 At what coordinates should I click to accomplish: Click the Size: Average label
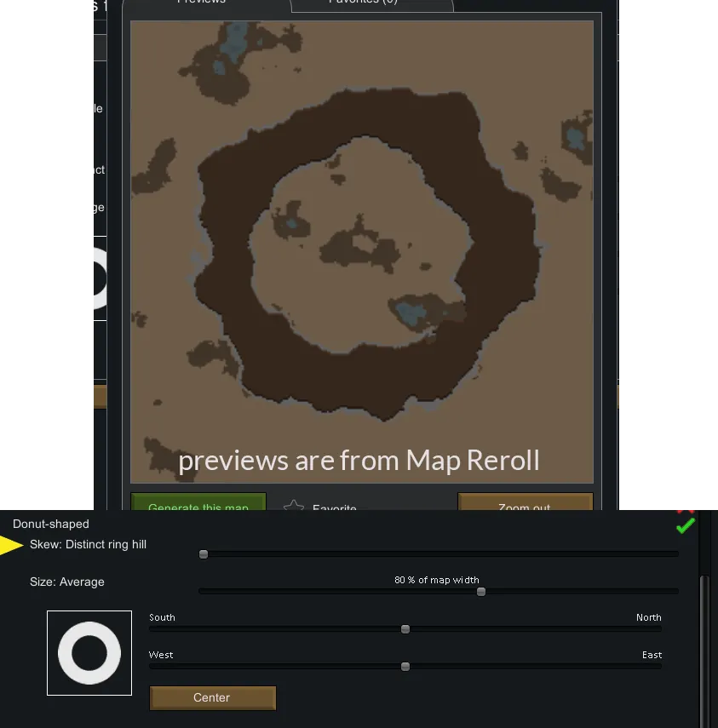click(x=67, y=582)
